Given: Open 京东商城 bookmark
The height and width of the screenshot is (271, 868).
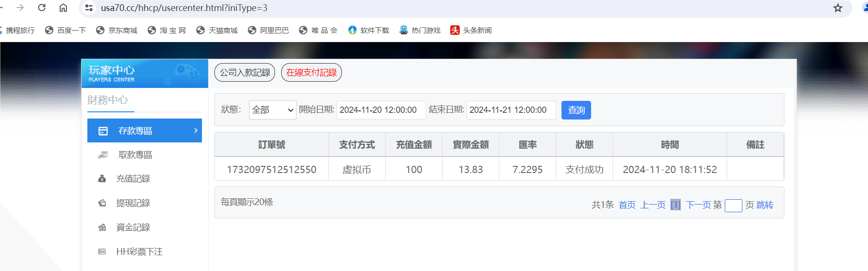Looking at the screenshot, I should click(116, 30).
